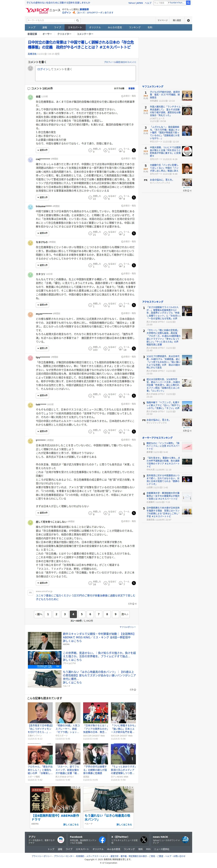
Task: Click 共感した reaction on cwj's comment
Action: [95, 198]
